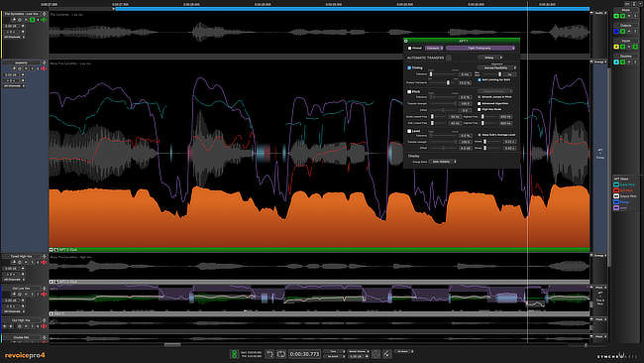Select the green APT 1: Dub process bar

coord(320,250)
